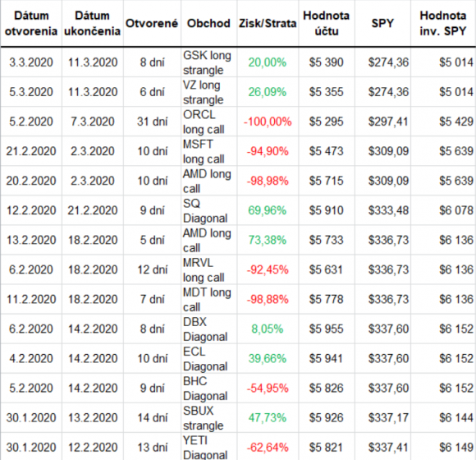476x460 pixels.
Task: Click the closing date 7.3.2020
Action: (92, 122)
